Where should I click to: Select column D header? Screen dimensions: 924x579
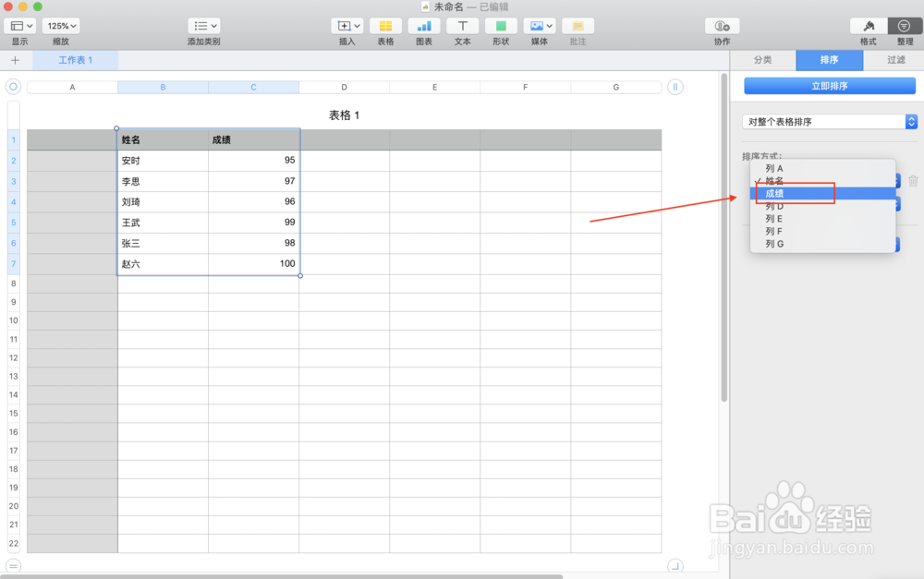[x=344, y=87]
